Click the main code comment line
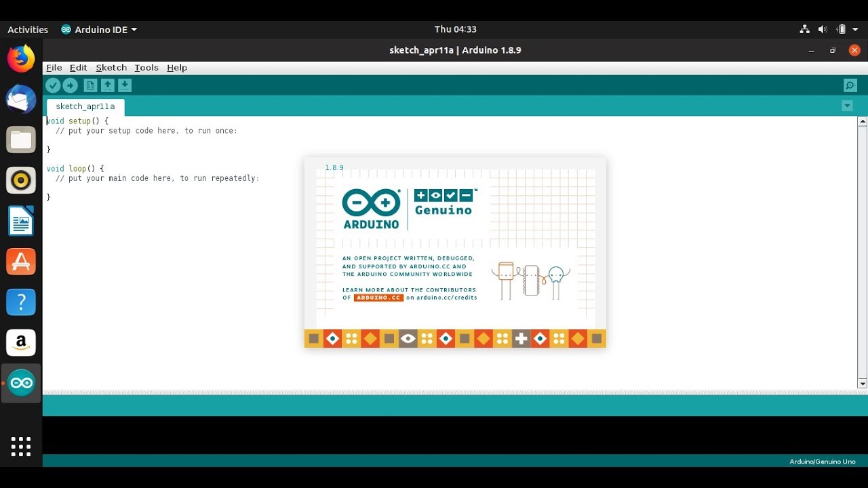This screenshot has width=868, height=488. click(157, 178)
